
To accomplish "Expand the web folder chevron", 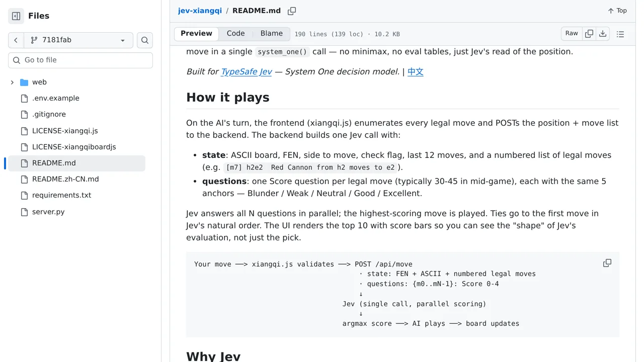I will coord(12,82).
